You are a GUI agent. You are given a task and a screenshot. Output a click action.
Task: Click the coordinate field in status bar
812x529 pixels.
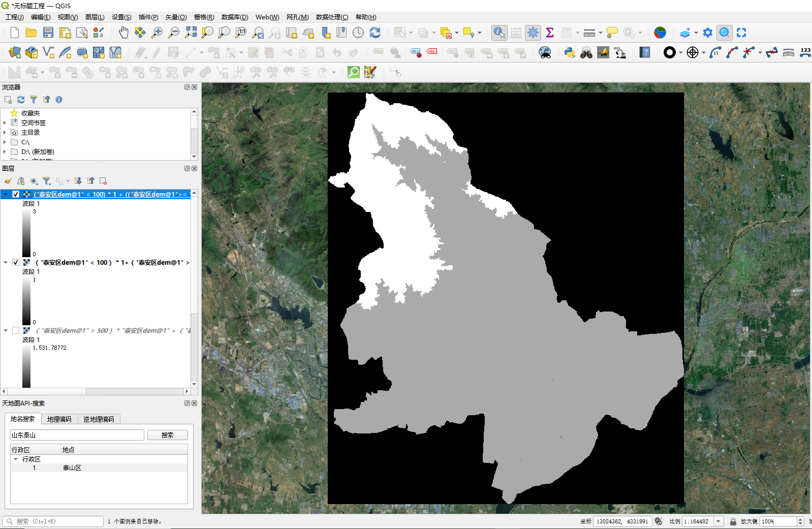(x=622, y=521)
